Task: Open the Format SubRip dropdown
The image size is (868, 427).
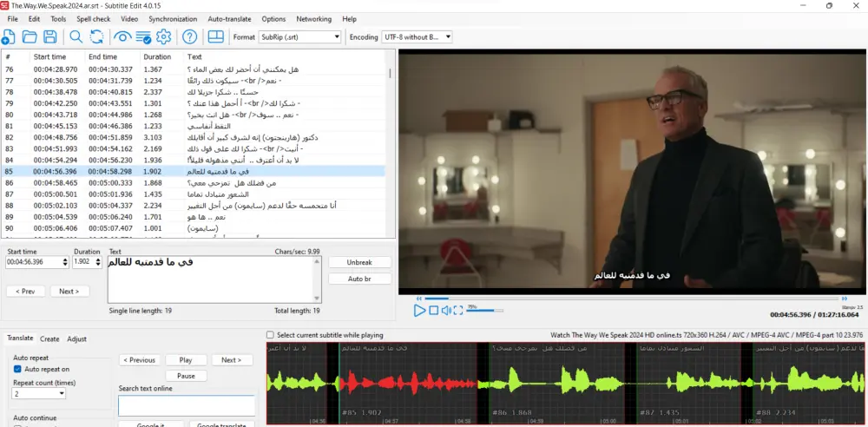Action: point(300,37)
